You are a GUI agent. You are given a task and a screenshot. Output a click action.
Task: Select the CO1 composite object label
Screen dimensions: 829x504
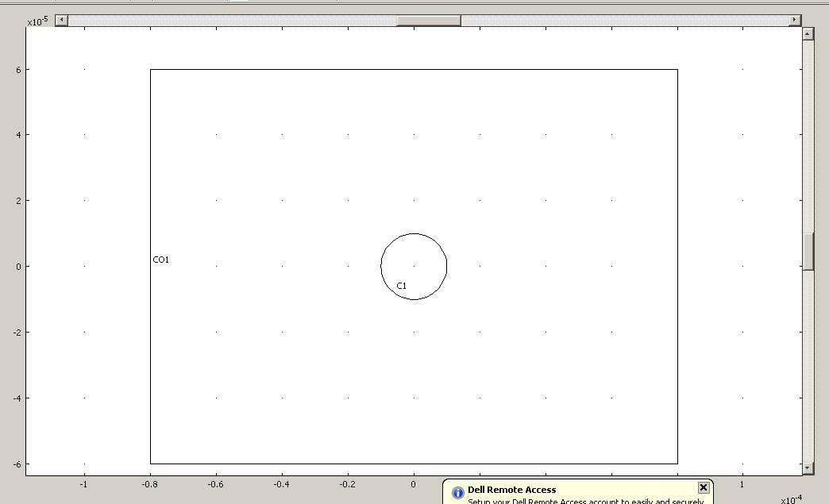[x=161, y=260]
